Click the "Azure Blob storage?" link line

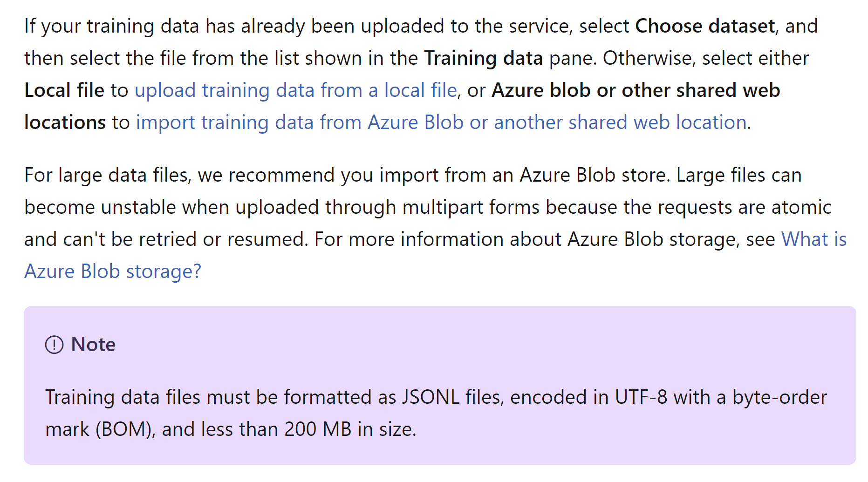pos(113,272)
